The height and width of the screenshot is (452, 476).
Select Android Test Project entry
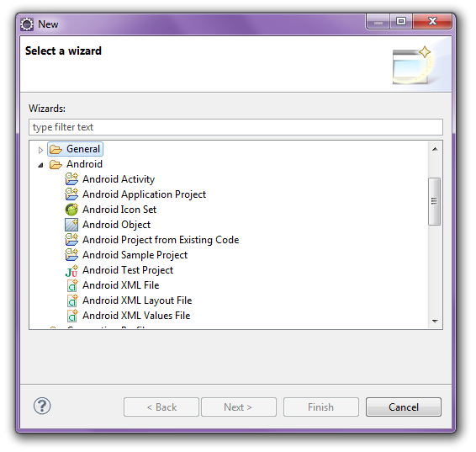tap(128, 270)
